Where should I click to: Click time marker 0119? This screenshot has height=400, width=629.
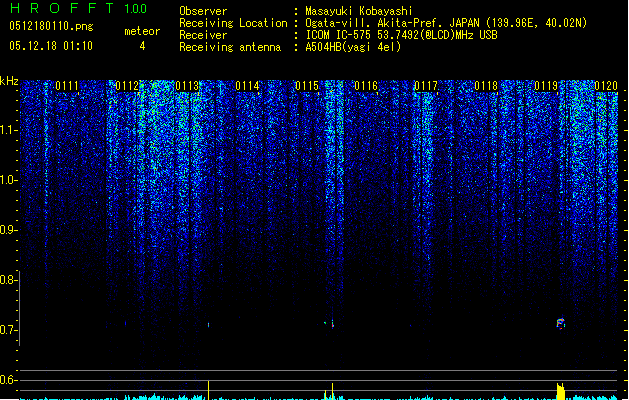pos(546,86)
